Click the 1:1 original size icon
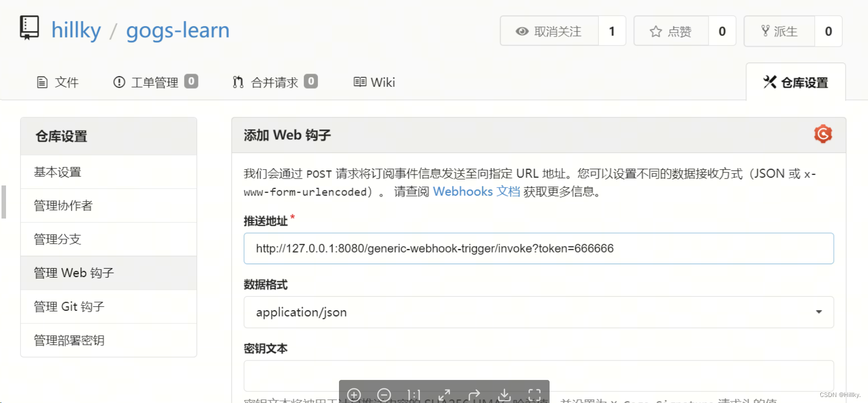The height and width of the screenshot is (403, 868). 414,395
